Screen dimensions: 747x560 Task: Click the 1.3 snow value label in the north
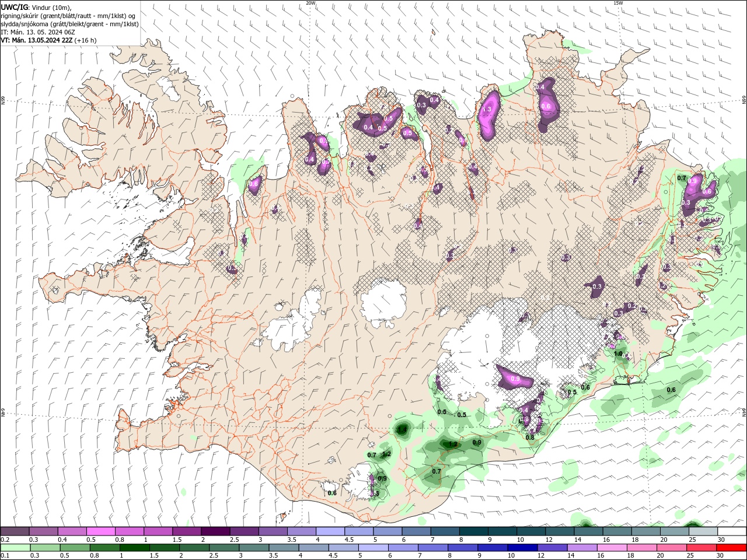point(487,109)
